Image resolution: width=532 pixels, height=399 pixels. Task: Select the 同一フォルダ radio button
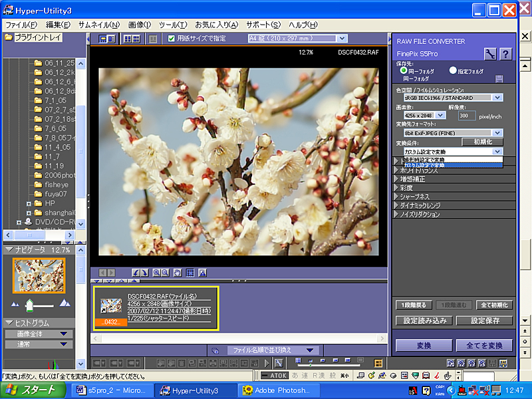[404, 70]
